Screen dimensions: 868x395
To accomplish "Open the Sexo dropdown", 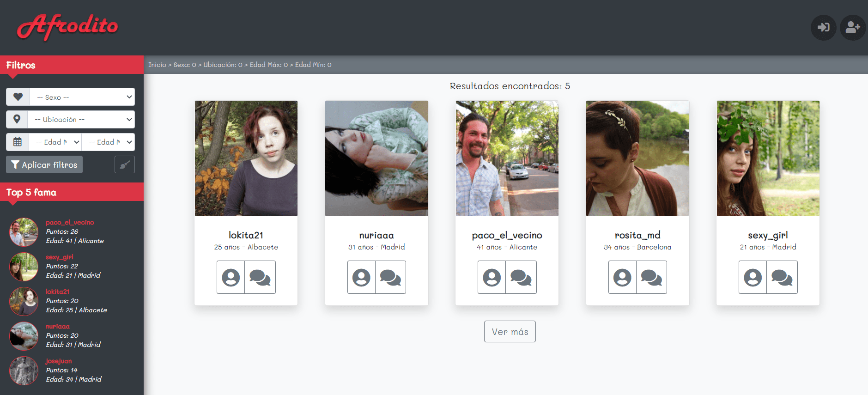I will [x=82, y=97].
